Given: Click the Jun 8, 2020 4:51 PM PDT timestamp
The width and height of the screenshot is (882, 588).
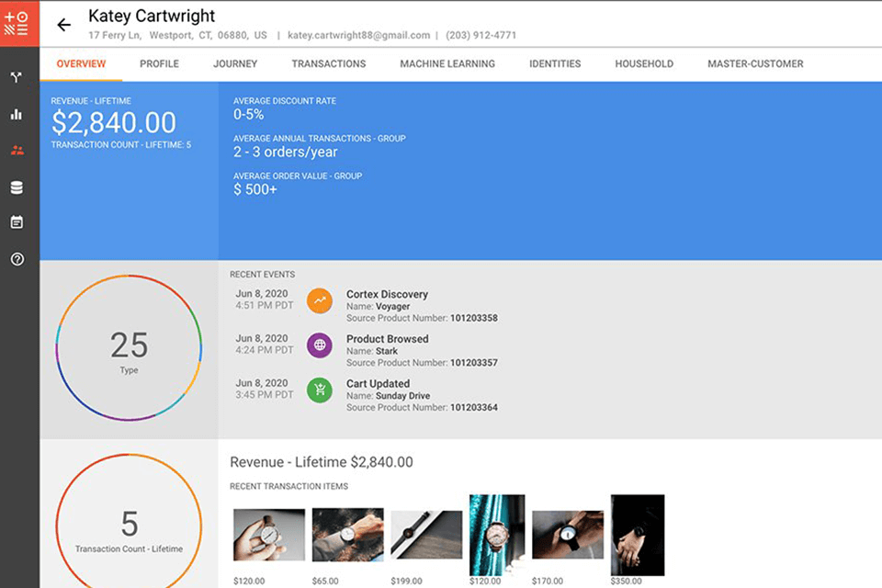Looking at the screenshot, I should (264, 300).
